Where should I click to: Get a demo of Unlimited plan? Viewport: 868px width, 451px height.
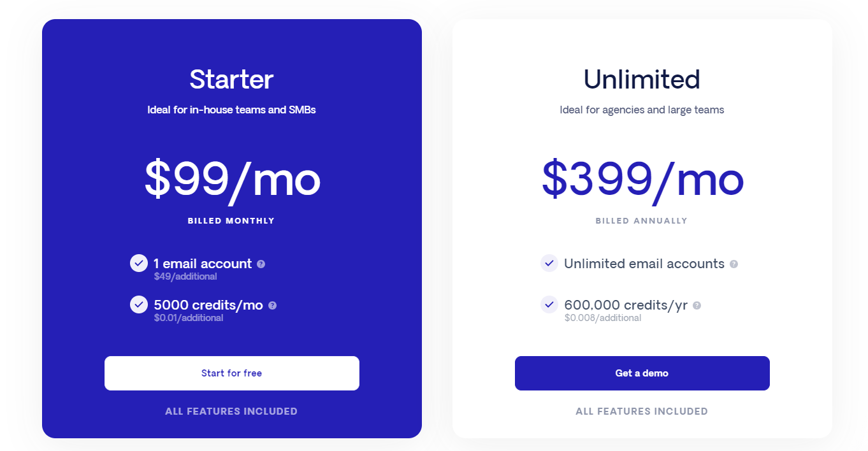pos(642,373)
